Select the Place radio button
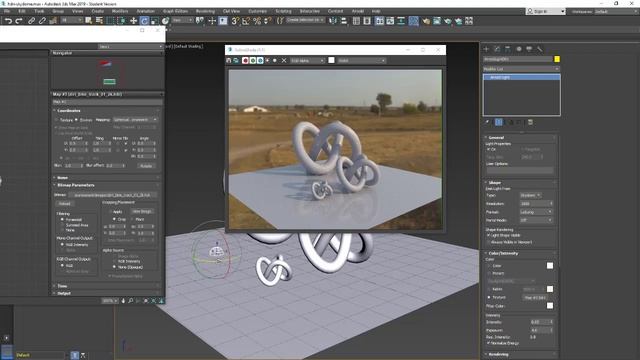 pyautogui.click(x=133, y=219)
